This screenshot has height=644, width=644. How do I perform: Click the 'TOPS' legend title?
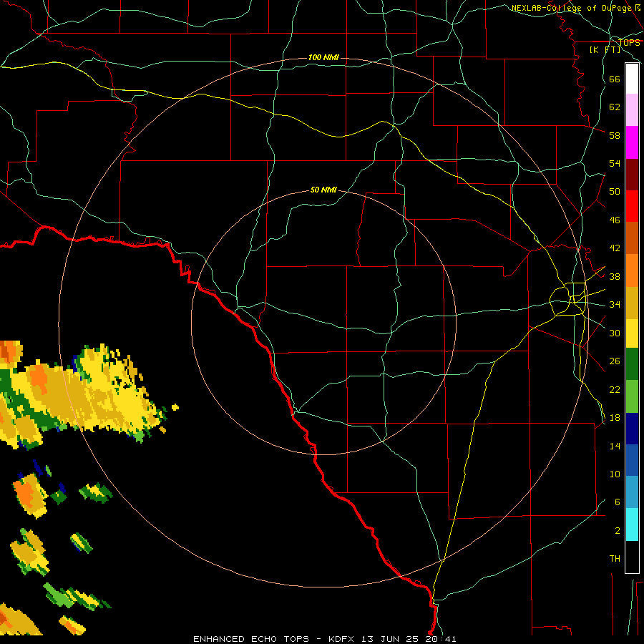[629, 42]
